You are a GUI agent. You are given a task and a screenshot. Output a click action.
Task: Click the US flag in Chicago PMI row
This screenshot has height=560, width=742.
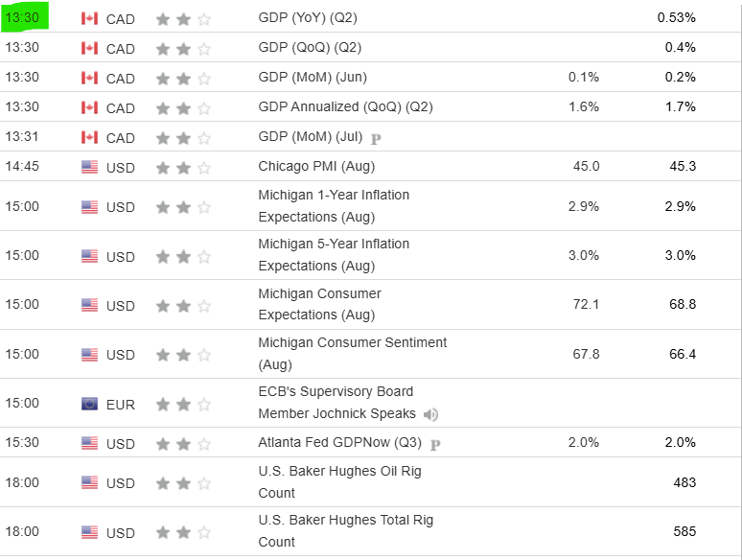click(x=90, y=167)
